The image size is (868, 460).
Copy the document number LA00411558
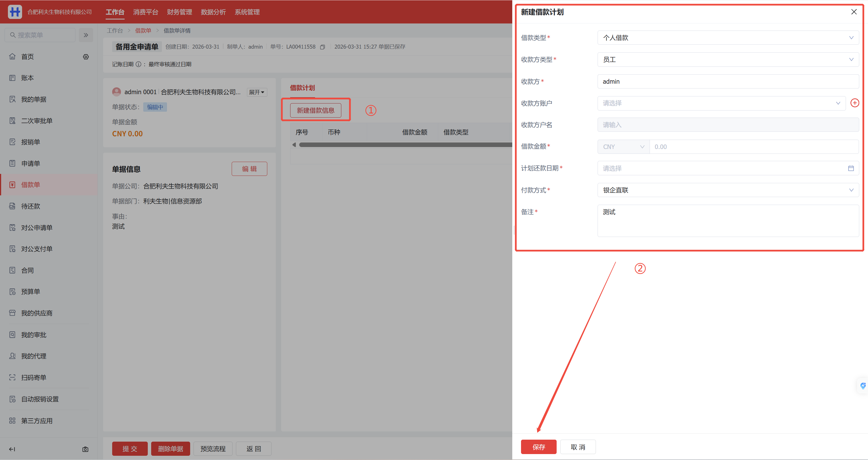(x=322, y=47)
